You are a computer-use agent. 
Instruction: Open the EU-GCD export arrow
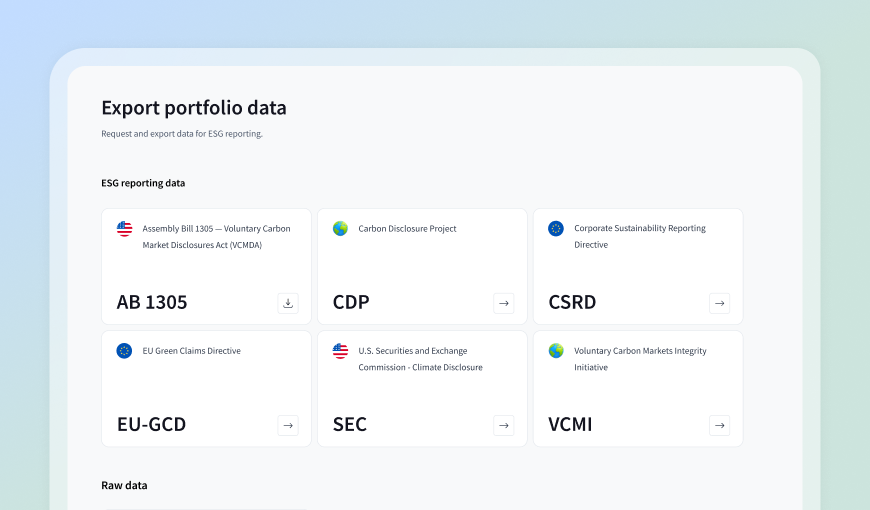pyautogui.click(x=288, y=425)
